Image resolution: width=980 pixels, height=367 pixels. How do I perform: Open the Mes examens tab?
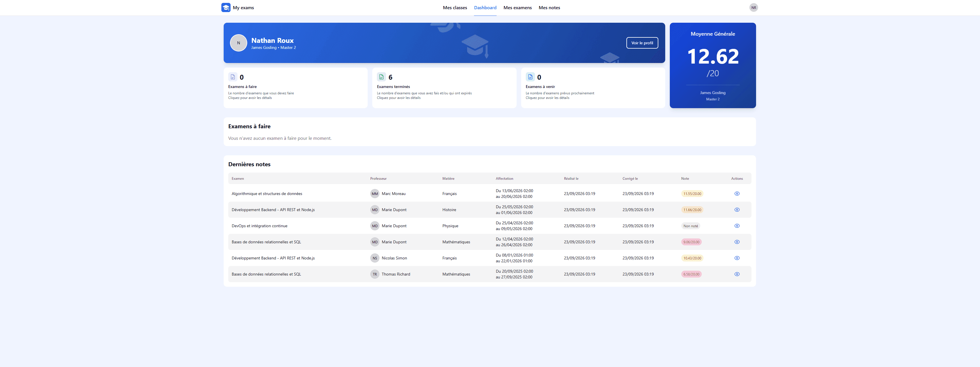(x=517, y=7)
